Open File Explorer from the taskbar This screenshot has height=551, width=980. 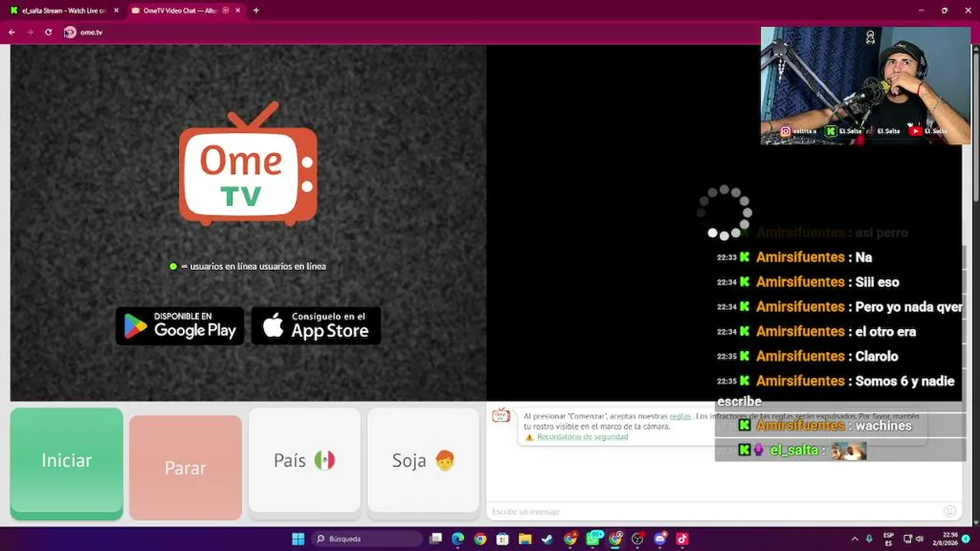(525, 539)
